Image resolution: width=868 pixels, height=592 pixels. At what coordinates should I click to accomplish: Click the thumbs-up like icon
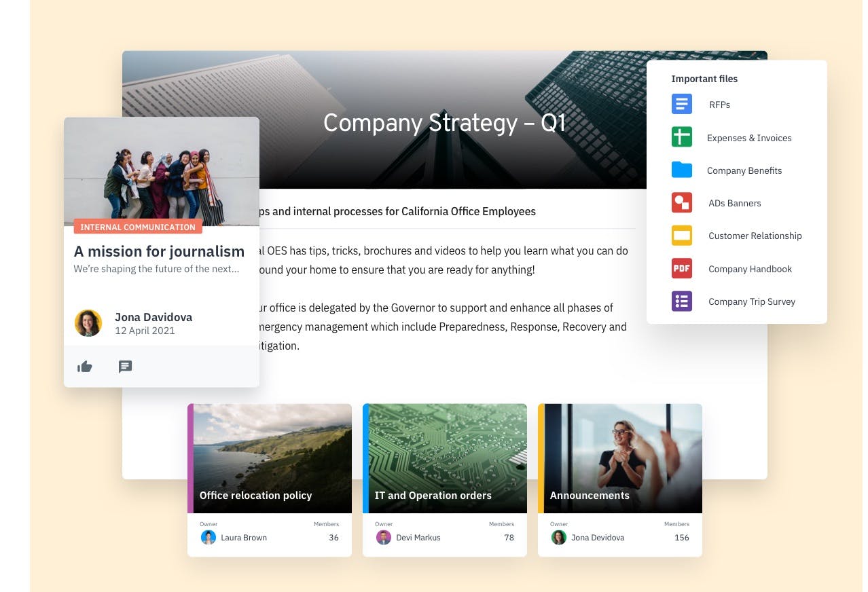85,367
